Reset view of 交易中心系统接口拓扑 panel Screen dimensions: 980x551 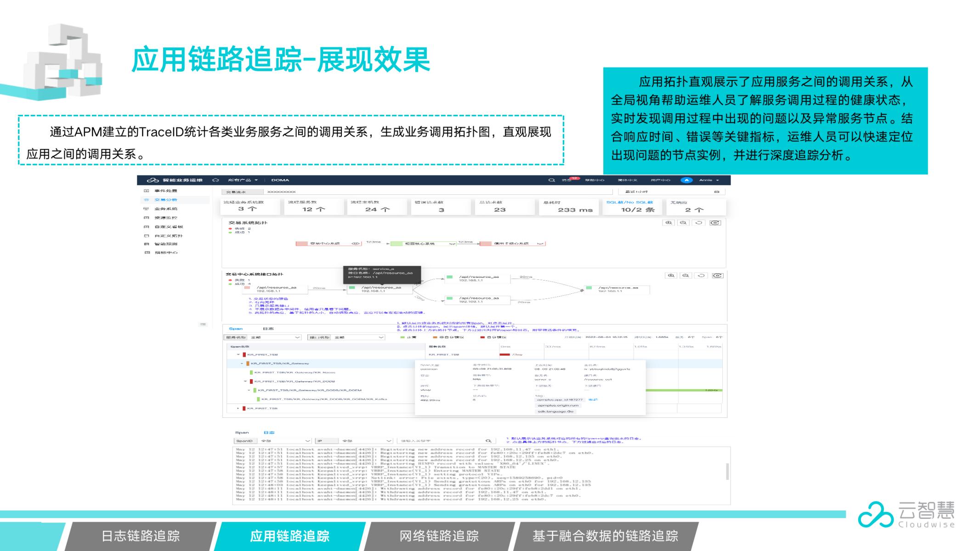point(701,275)
